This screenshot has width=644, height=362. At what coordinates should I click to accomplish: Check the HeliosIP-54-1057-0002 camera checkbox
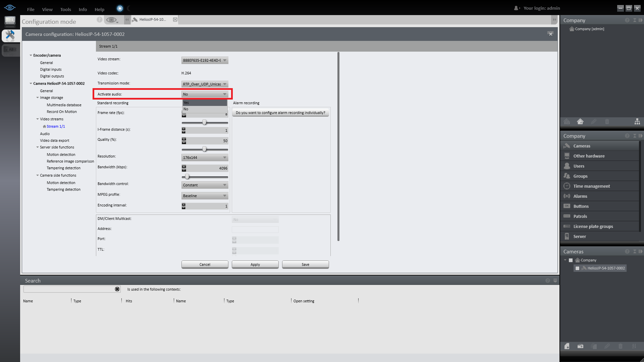pos(577,268)
